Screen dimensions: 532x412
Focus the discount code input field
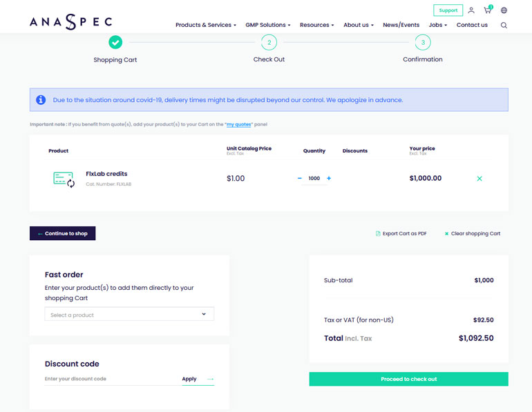(112, 379)
